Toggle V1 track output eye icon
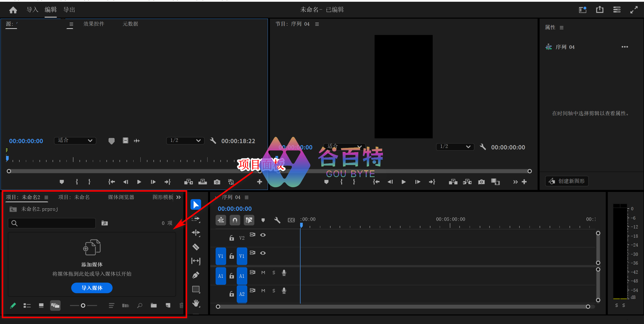This screenshot has width=644, height=324. coord(263,253)
